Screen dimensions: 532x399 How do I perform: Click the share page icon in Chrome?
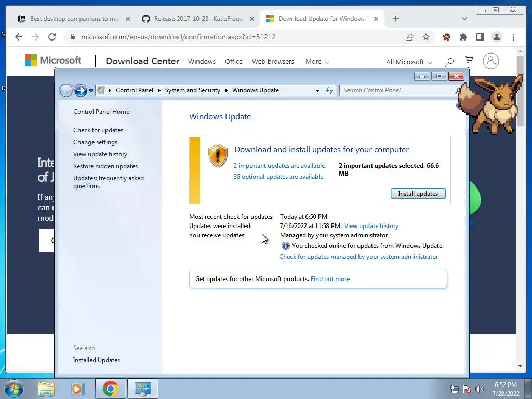pyautogui.click(x=409, y=37)
